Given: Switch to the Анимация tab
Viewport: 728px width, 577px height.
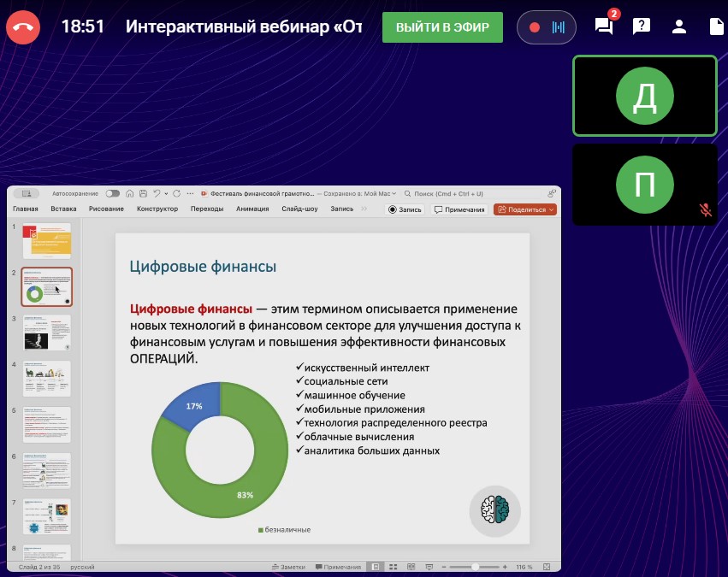Looking at the screenshot, I should click(252, 209).
